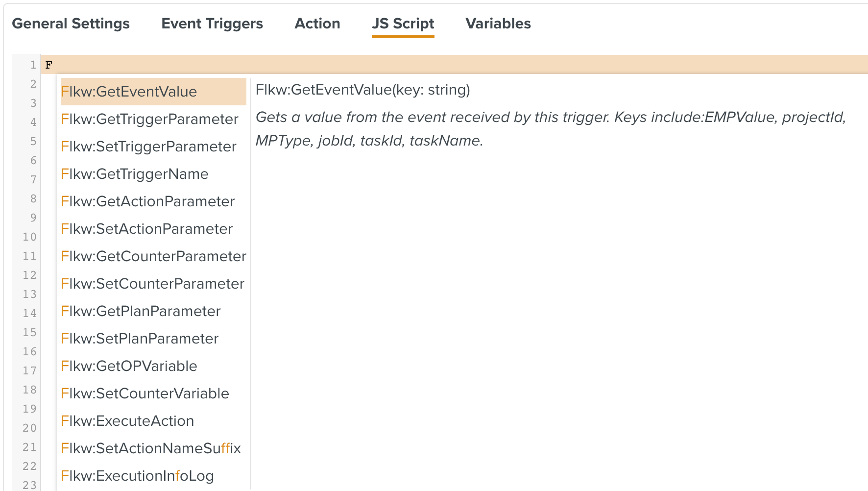Choose Flkw:GetTriggerParameter from the autocomplete list
This screenshot has height=491, width=868.
tap(149, 119)
